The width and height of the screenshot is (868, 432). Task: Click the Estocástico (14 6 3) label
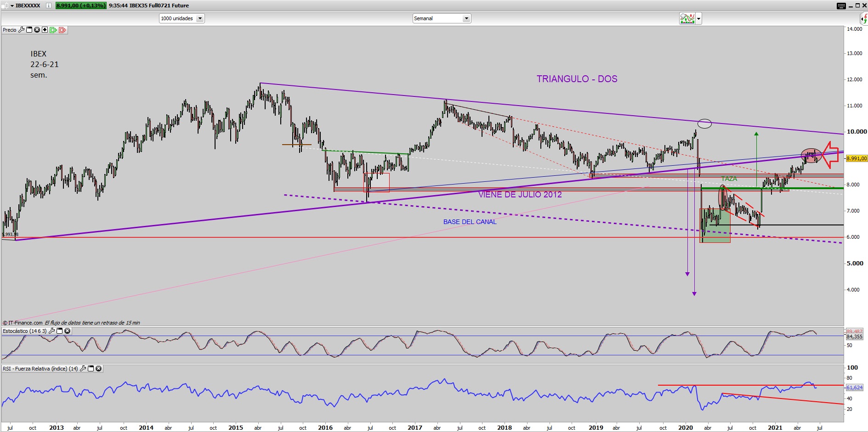click(x=25, y=331)
